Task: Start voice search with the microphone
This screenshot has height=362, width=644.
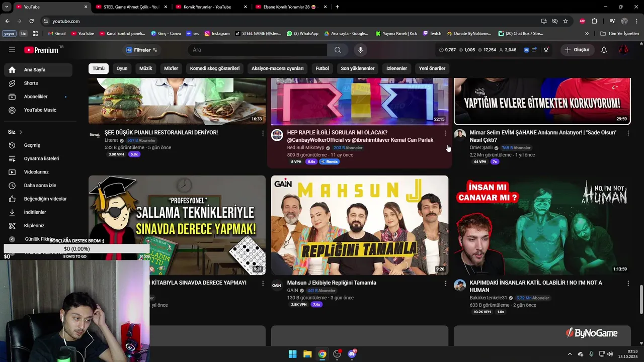Action: point(360,50)
